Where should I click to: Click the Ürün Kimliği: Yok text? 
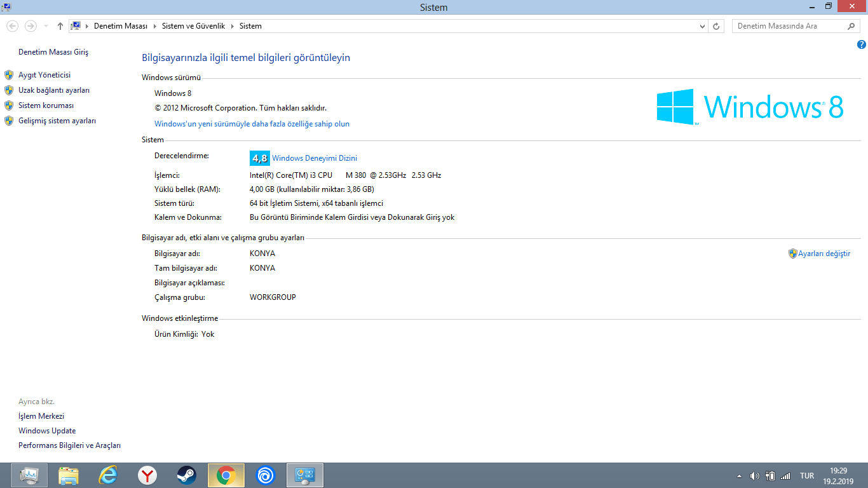[x=184, y=334]
